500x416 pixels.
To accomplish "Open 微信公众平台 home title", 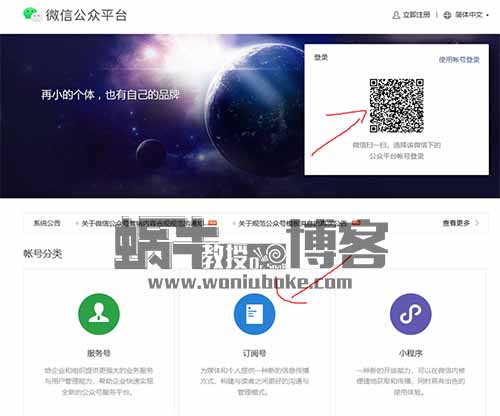I will (86, 15).
